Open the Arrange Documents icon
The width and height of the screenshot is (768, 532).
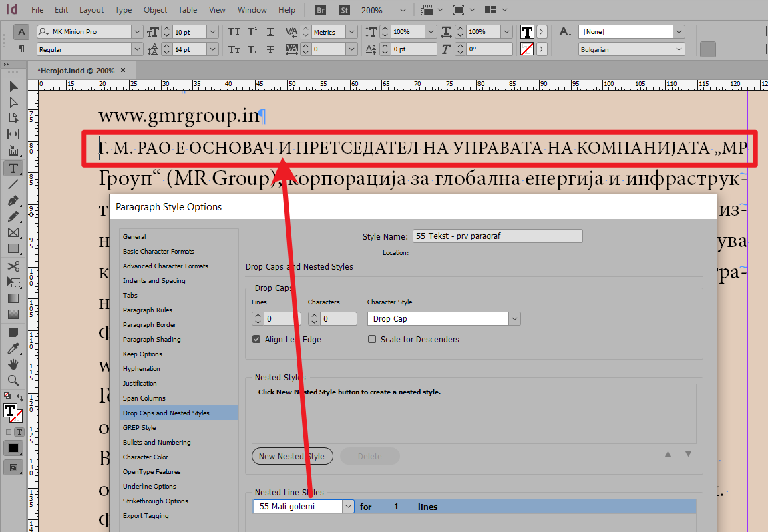(490, 10)
